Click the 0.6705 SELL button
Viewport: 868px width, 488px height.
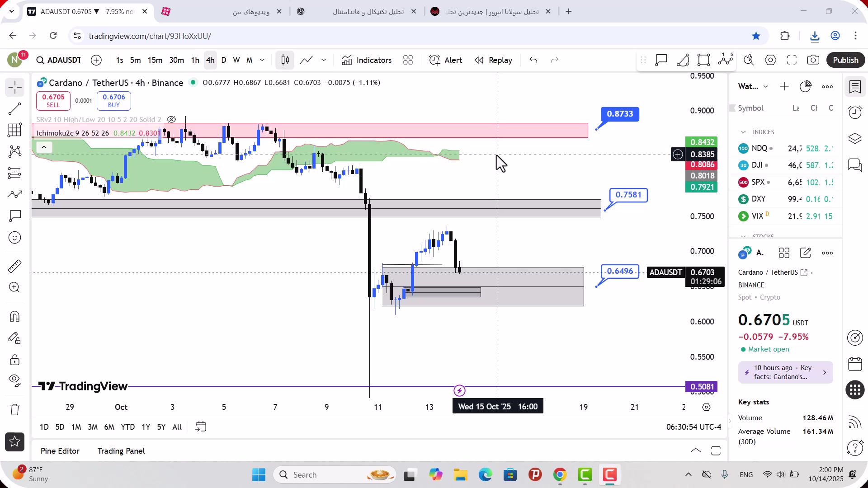pyautogui.click(x=53, y=101)
